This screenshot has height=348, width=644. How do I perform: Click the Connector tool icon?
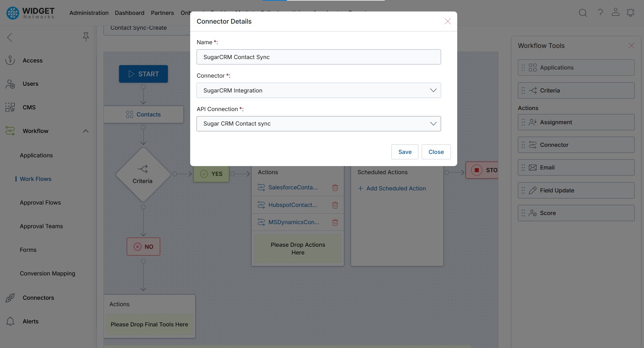pos(533,145)
